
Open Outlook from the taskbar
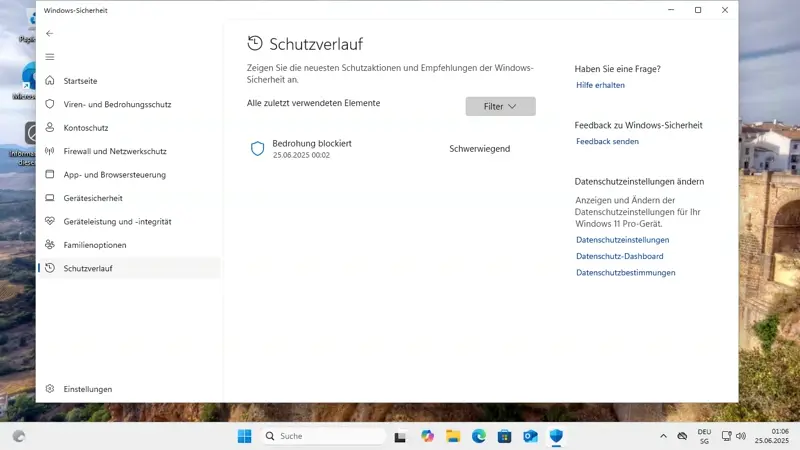coord(531,436)
